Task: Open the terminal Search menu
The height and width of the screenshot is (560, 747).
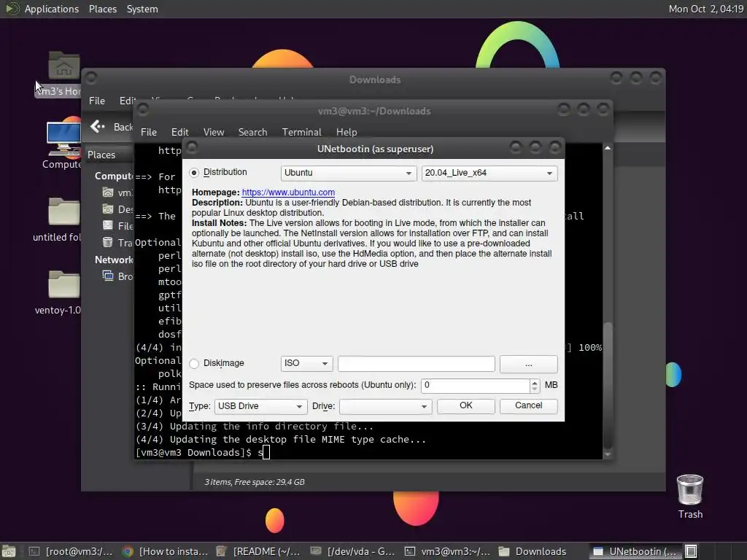Action: coord(252,133)
